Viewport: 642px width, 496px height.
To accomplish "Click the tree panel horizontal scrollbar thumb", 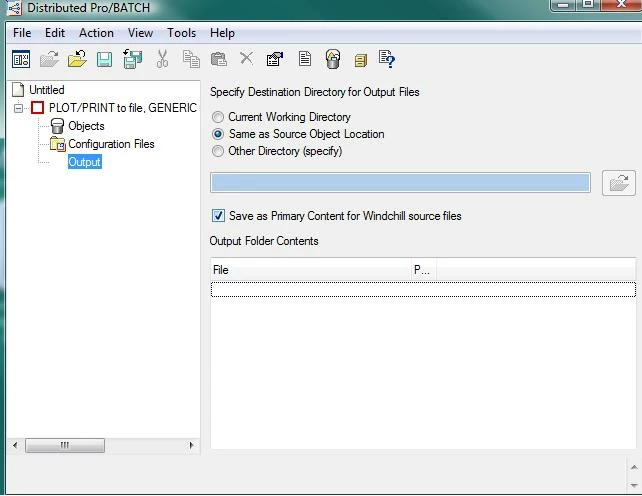I will tap(65, 445).
